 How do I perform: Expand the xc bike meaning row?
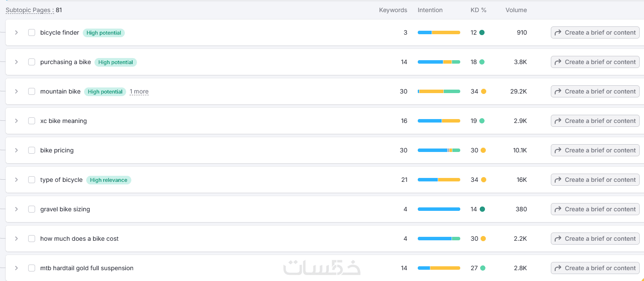(x=16, y=121)
